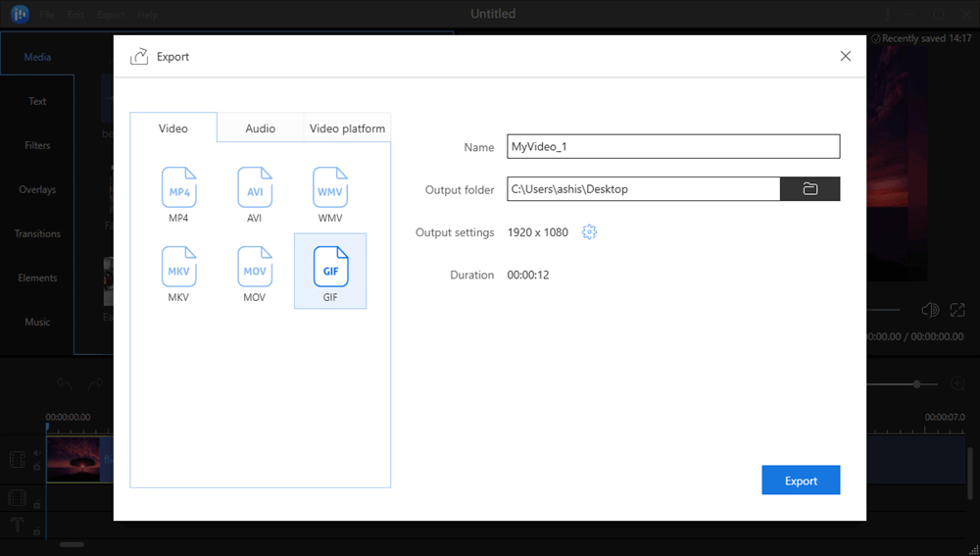Edit the Name field MyVideo_1

(x=672, y=146)
